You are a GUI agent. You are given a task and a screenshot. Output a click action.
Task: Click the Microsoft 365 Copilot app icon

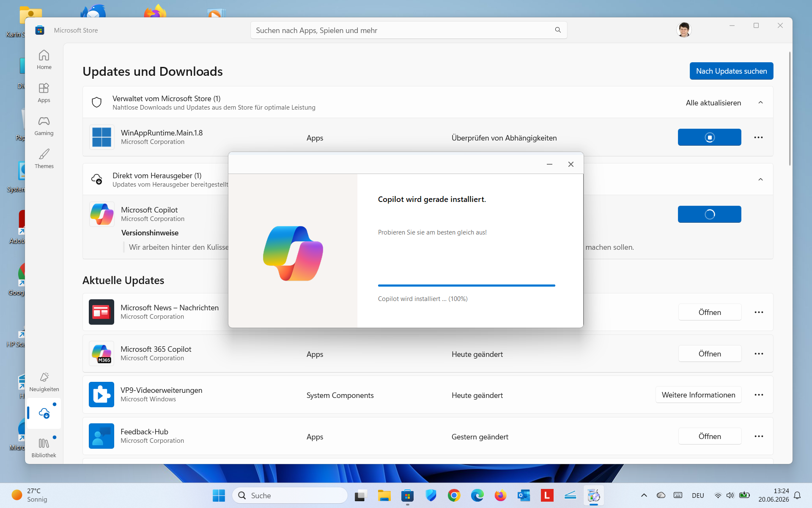(101, 353)
